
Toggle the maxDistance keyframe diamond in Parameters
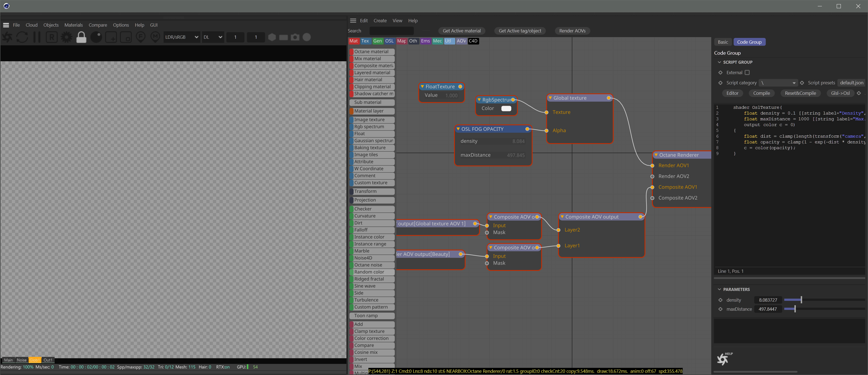coord(720,309)
